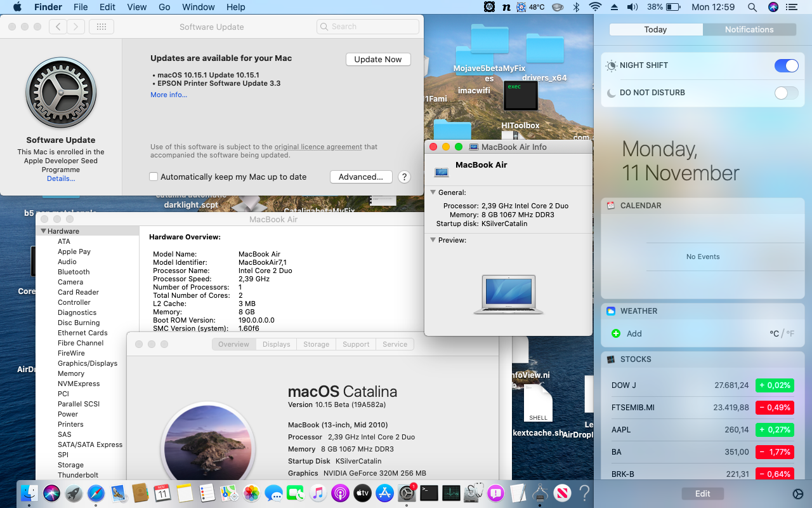Open Terminal icon in the dock

click(429, 492)
